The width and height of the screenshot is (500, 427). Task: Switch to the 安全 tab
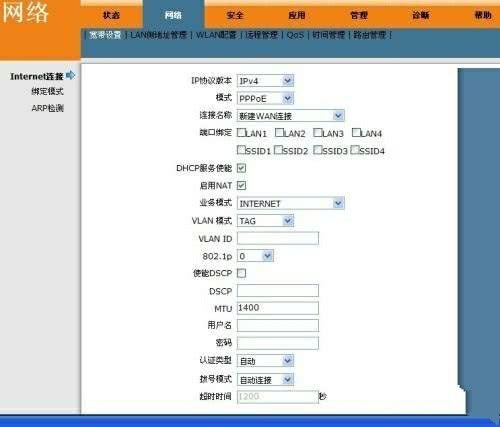pyautogui.click(x=235, y=15)
